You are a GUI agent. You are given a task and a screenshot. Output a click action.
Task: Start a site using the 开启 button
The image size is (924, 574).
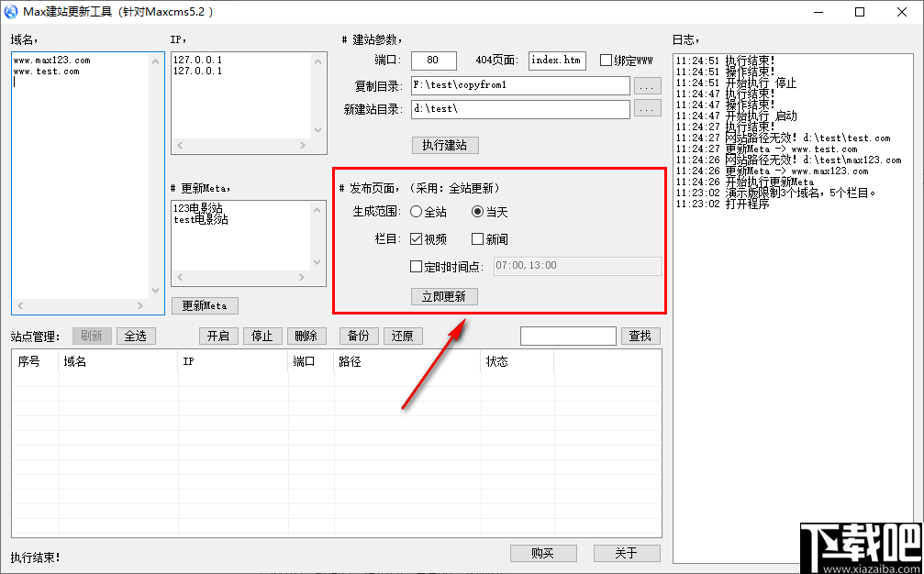pos(218,336)
